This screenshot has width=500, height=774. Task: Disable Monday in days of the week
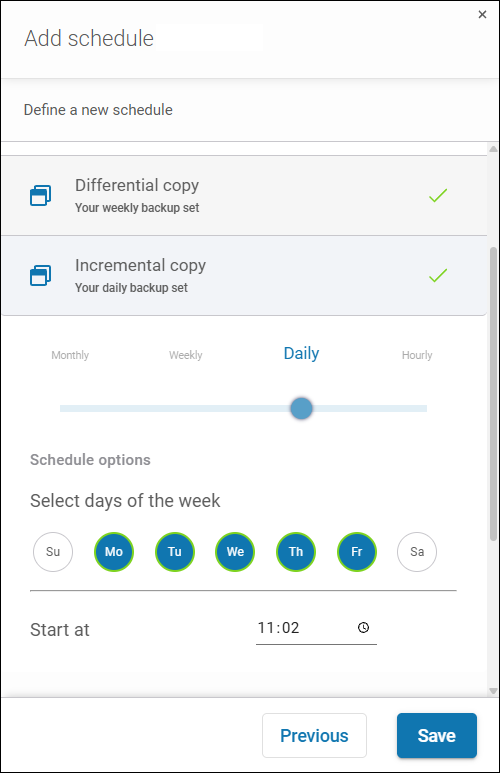[114, 552]
